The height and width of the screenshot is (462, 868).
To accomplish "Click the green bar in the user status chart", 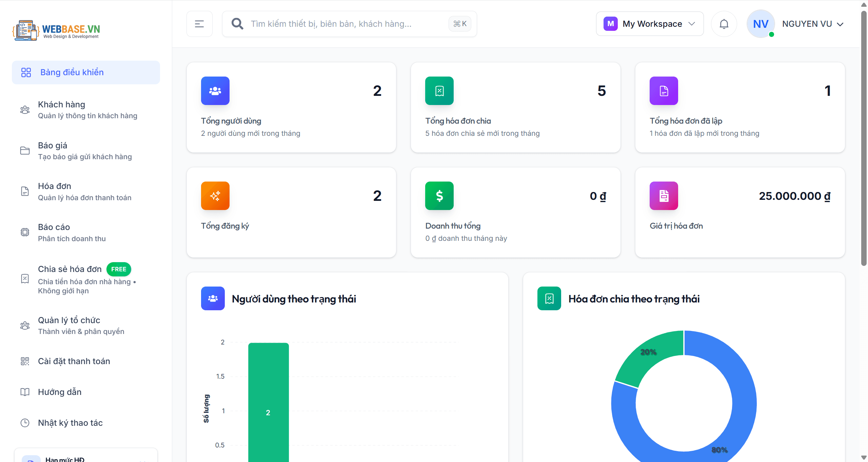I will click(x=268, y=402).
